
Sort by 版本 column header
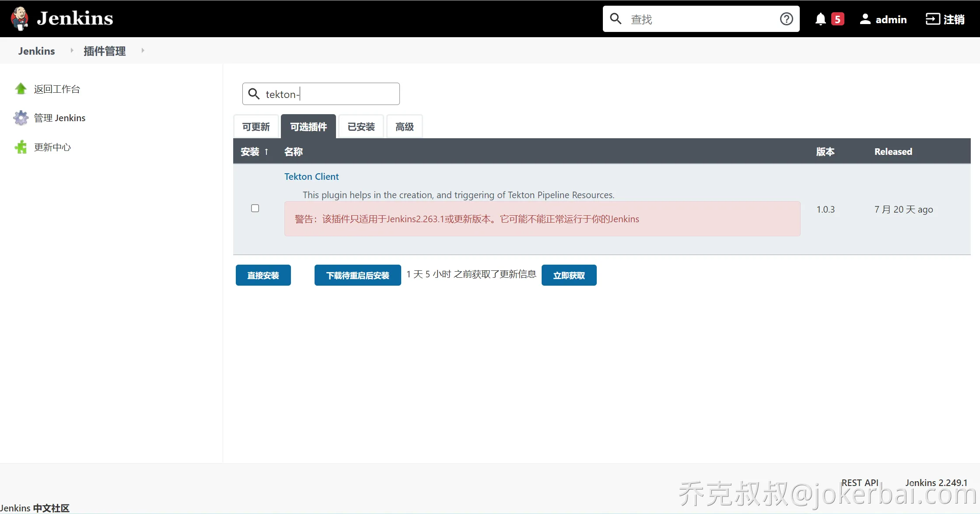coord(825,152)
